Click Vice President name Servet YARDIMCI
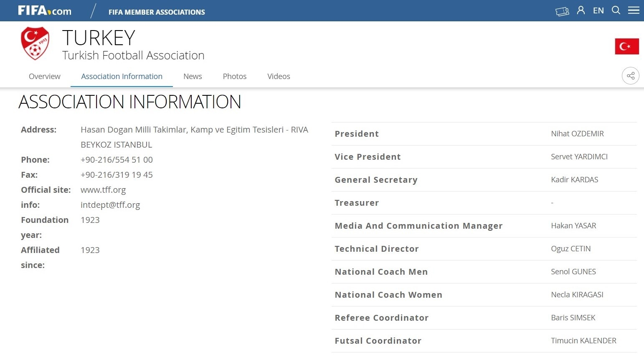Viewport: 644px width, 355px height. (579, 157)
